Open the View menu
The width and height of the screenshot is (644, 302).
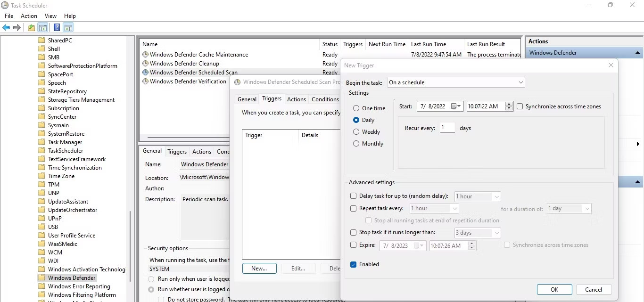tap(50, 16)
